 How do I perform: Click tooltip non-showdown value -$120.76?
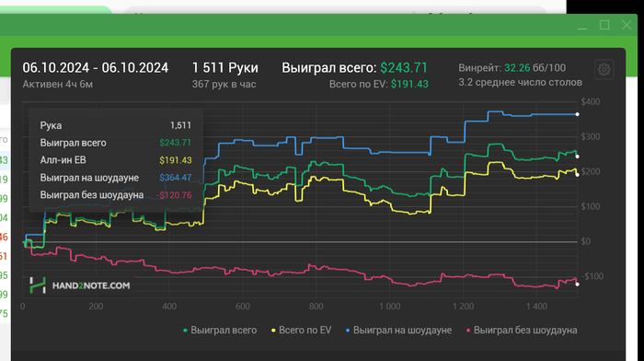[174, 195]
